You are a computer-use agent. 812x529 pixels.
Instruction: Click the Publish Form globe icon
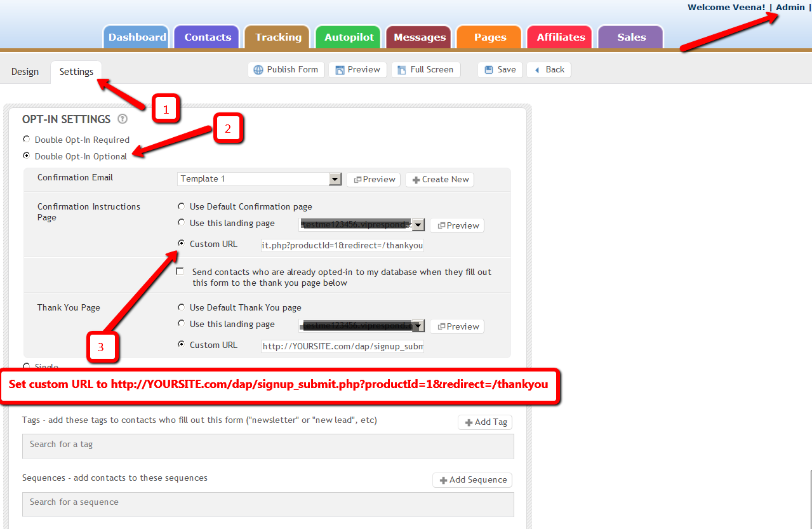(258, 70)
